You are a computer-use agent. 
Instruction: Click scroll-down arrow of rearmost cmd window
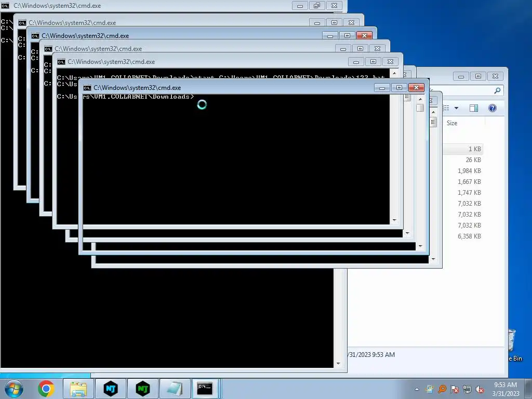coord(338,364)
